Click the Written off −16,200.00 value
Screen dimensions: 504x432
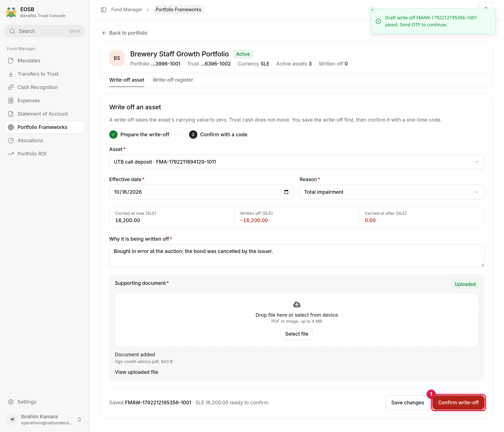(254, 220)
